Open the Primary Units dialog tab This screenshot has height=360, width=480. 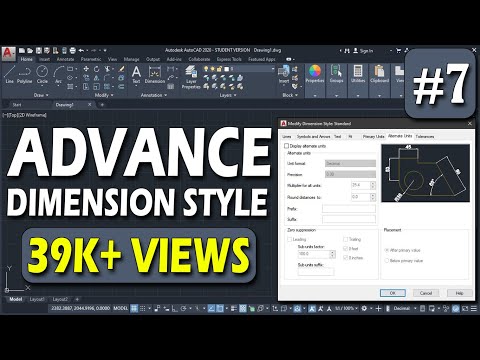pyautogui.click(x=373, y=137)
